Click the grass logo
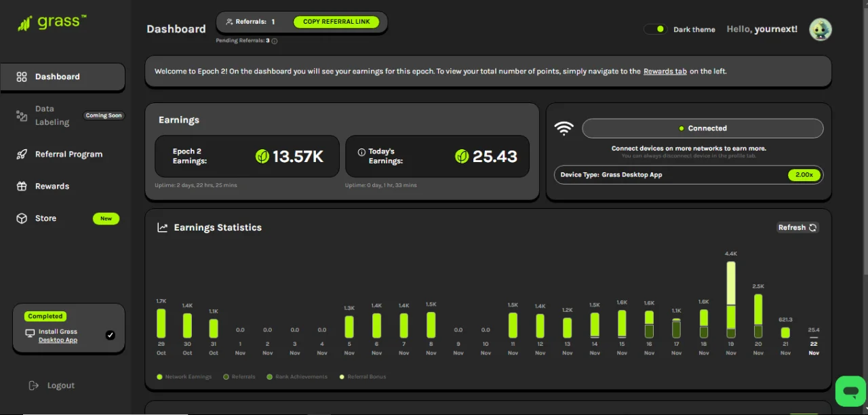868x415 pixels. pyautogui.click(x=52, y=22)
